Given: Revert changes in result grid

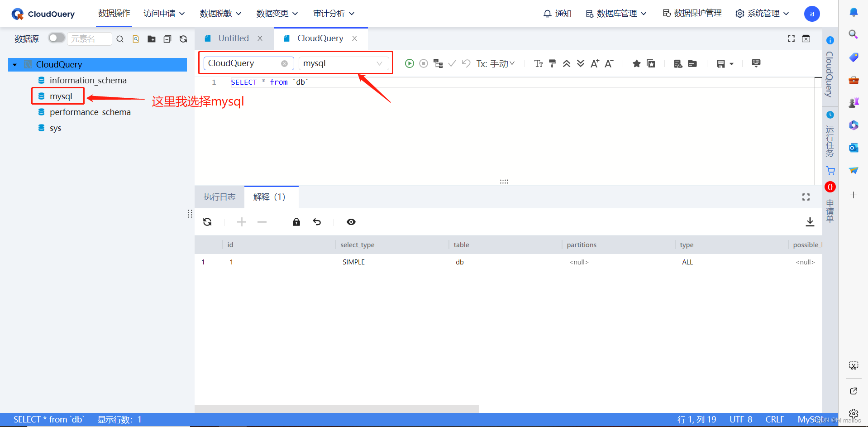Looking at the screenshot, I should pyautogui.click(x=317, y=222).
